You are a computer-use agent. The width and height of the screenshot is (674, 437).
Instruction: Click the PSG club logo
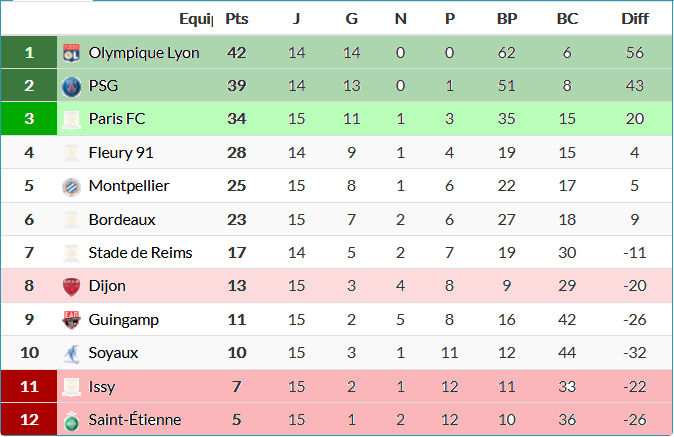[x=71, y=86]
